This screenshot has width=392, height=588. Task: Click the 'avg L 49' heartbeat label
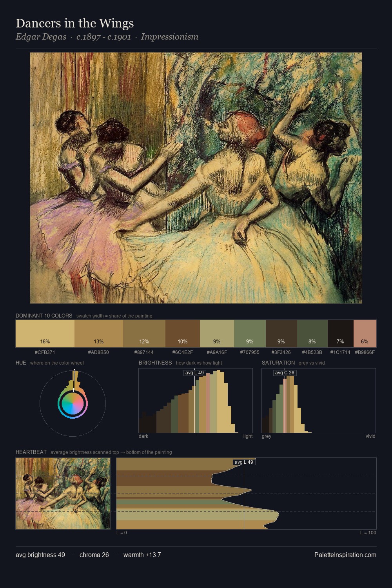pos(244,462)
